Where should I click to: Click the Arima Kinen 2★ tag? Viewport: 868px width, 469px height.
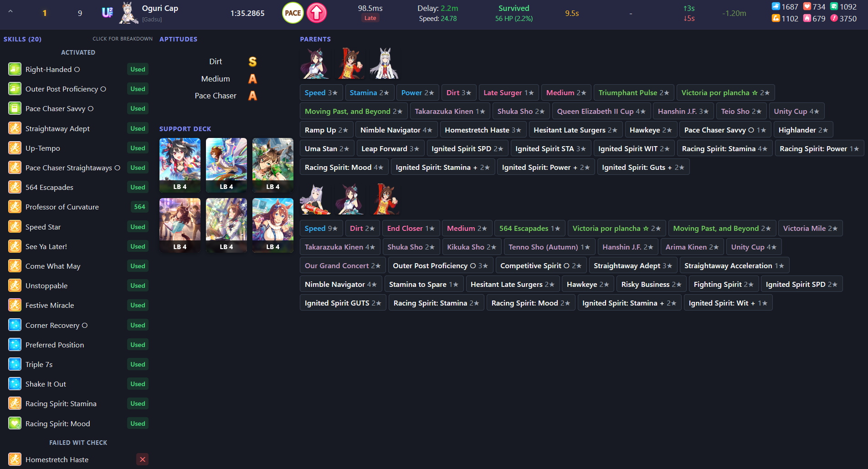692,247
